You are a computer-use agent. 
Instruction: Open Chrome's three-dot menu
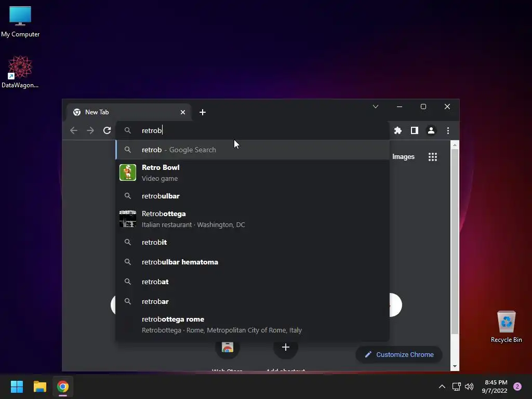pyautogui.click(x=448, y=130)
